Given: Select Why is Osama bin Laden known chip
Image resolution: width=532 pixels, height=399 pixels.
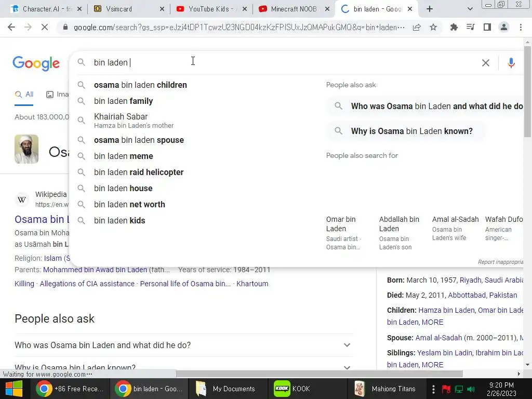Looking at the screenshot, I should click(x=406, y=131).
